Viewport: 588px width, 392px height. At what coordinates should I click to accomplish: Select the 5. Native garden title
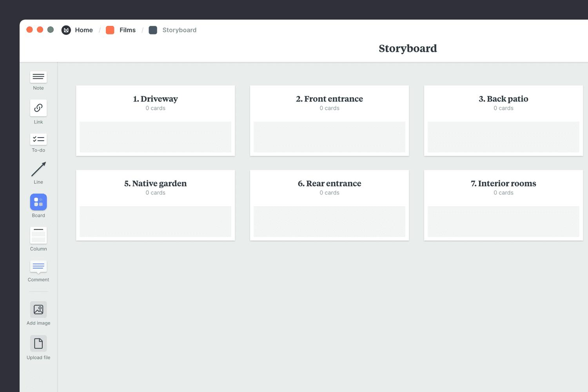click(155, 183)
